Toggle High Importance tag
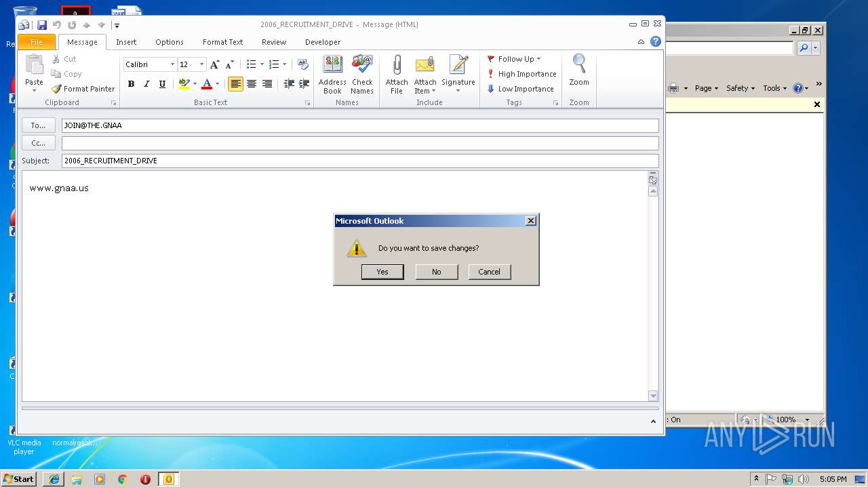 [521, 74]
